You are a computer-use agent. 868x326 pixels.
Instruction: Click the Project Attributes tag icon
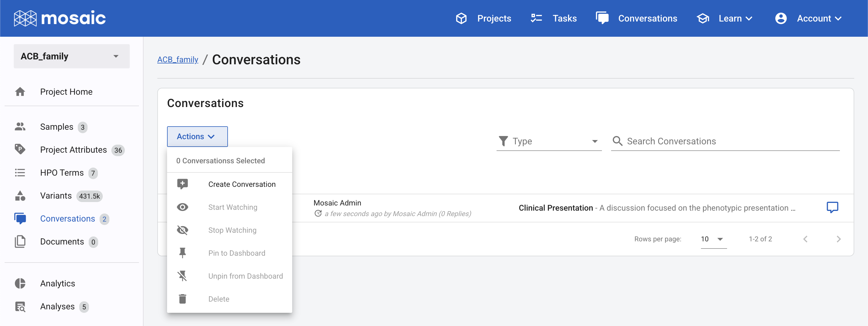point(20,150)
